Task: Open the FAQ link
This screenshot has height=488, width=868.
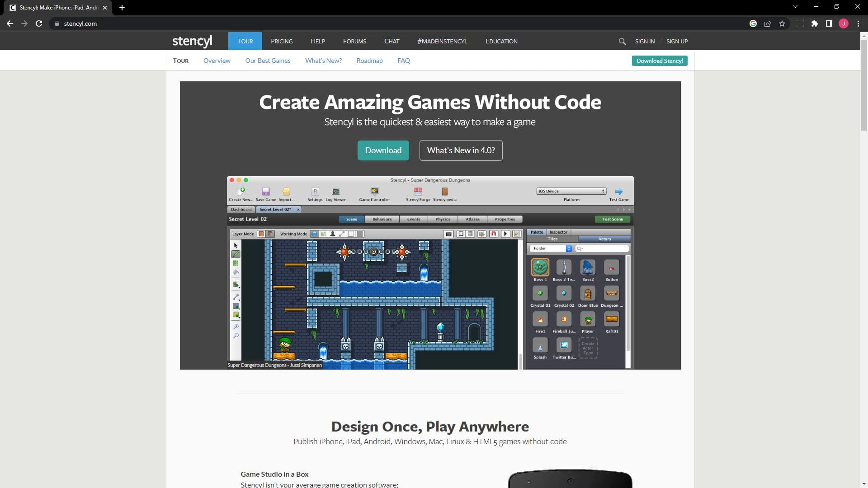Action: click(404, 61)
